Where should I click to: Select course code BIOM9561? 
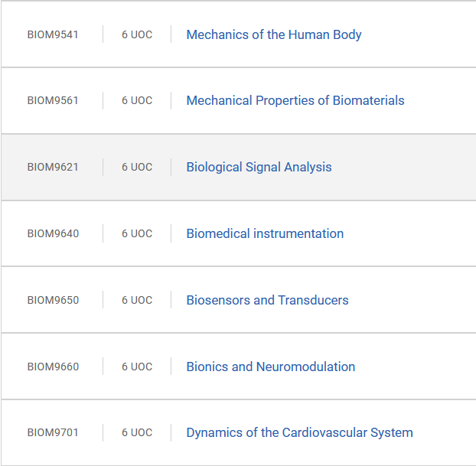pyautogui.click(x=53, y=100)
